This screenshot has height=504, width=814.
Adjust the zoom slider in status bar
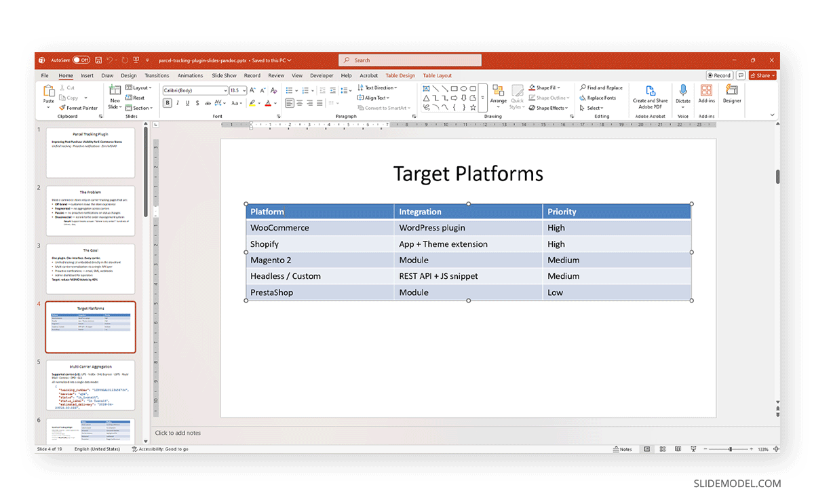pyautogui.click(x=729, y=449)
